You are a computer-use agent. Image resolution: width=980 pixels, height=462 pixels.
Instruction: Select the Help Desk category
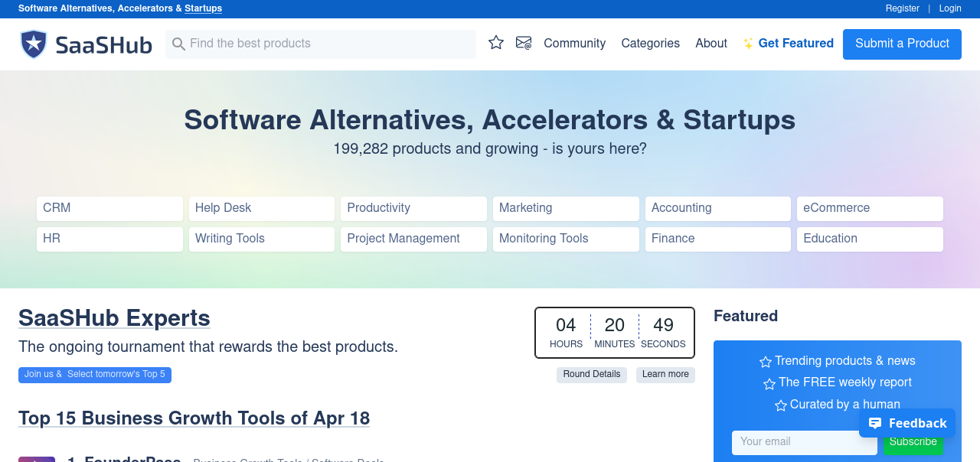click(x=262, y=208)
